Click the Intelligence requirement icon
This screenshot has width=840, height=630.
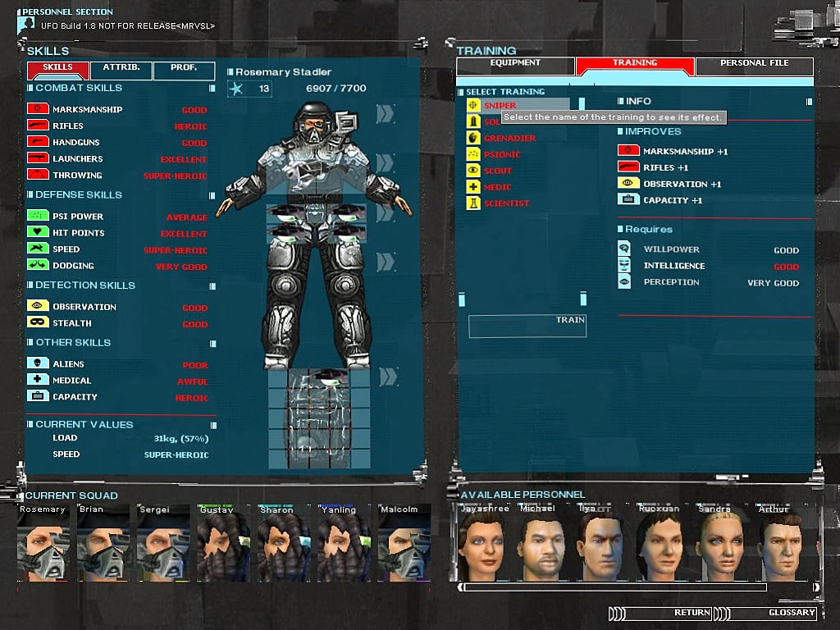pyautogui.click(x=624, y=265)
